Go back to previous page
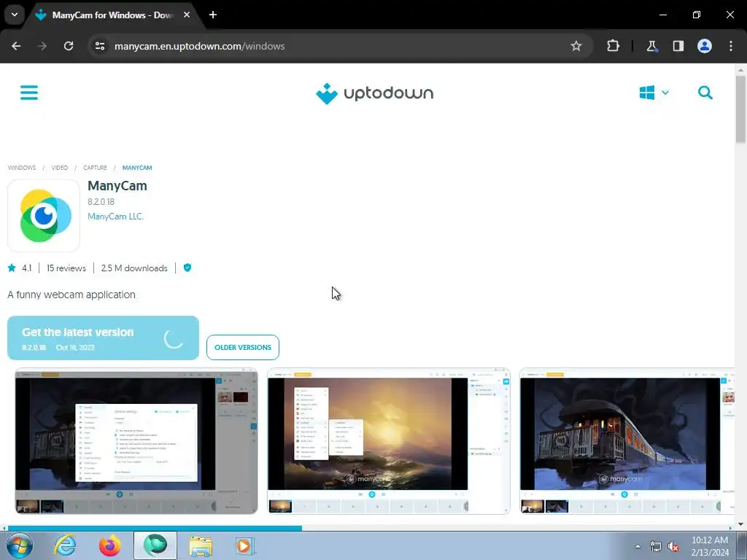This screenshot has height=560, width=747. (16, 46)
